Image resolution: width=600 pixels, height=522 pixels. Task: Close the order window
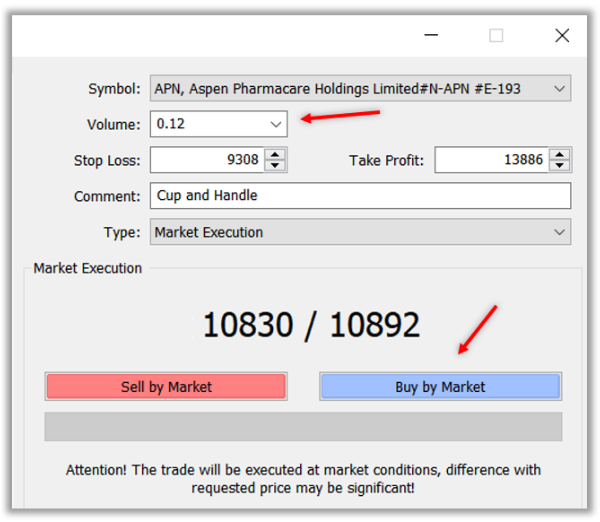(x=562, y=36)
